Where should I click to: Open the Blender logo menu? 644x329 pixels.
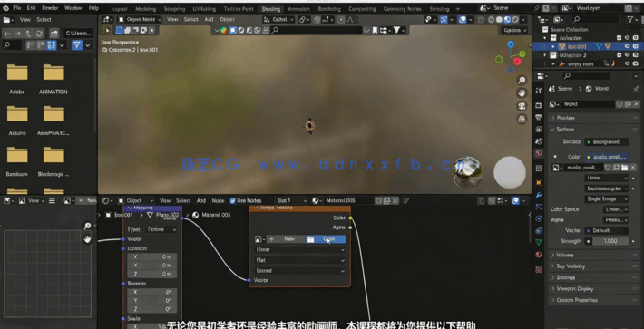5,8
